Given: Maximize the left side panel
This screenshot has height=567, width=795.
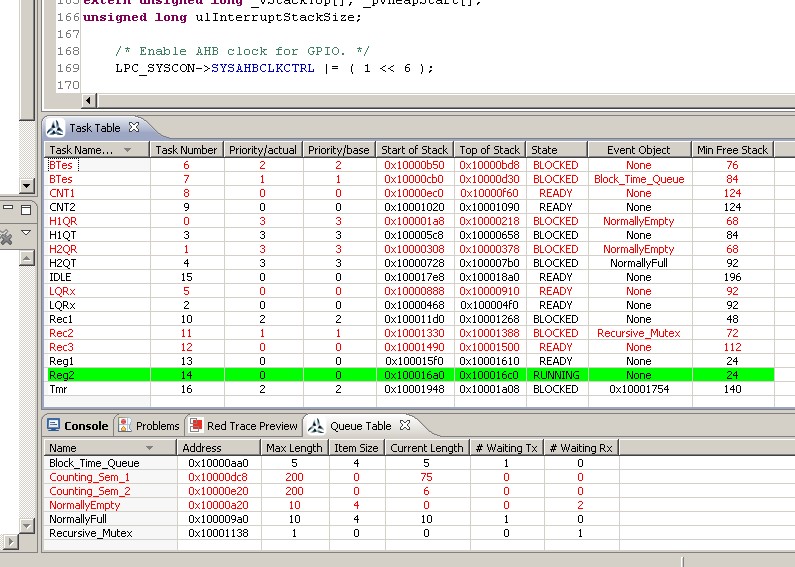Looking at the screenshot, I should [26, 209].
